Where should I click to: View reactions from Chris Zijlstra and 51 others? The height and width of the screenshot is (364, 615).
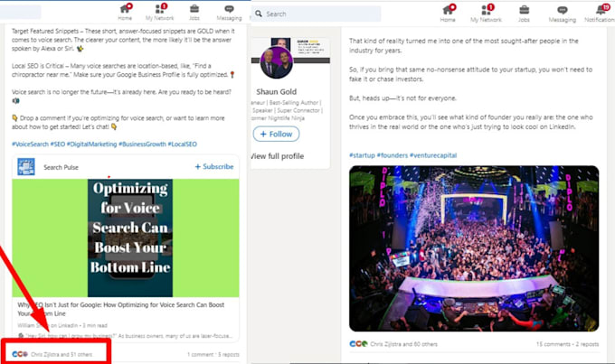[61, 355]
